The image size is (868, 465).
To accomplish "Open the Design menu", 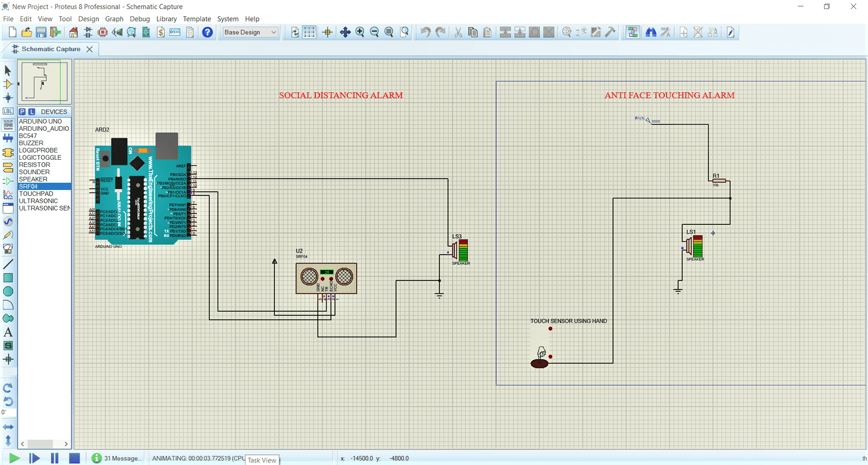I will (89, 19).
